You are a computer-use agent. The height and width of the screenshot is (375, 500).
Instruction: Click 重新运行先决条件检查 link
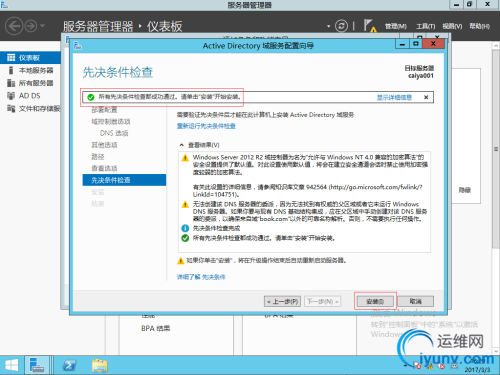click(206, 126)
